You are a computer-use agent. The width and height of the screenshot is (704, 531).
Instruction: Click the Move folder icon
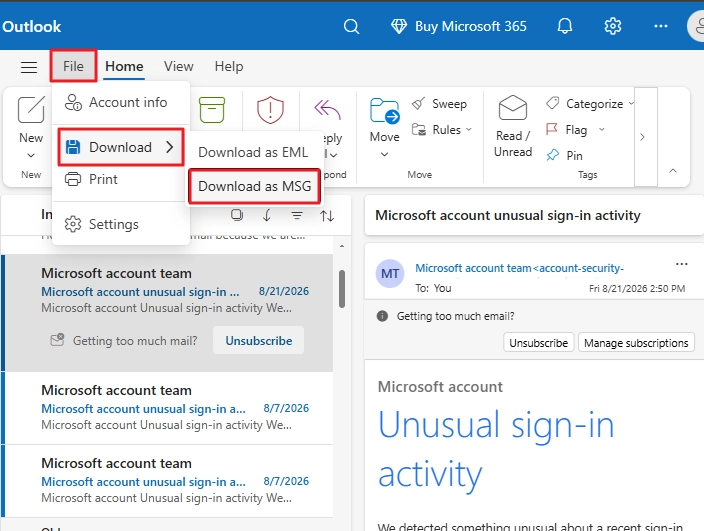pos(384,110)
